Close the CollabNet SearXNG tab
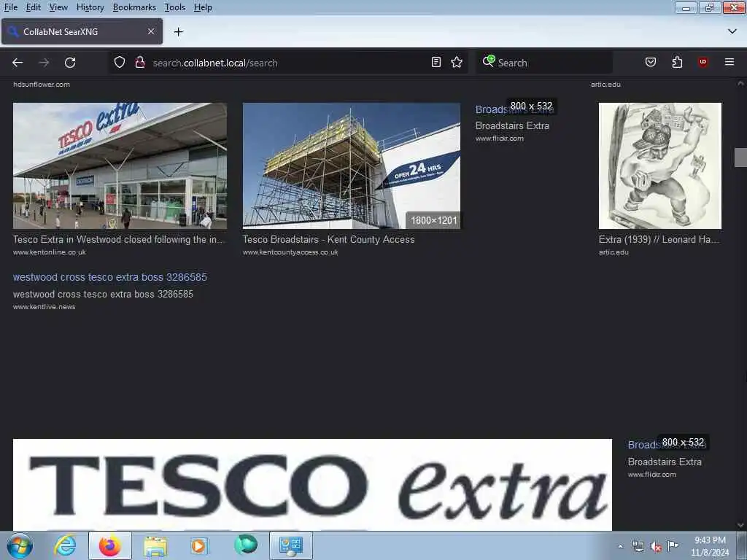747x560 pixels. tap(150, 31)
